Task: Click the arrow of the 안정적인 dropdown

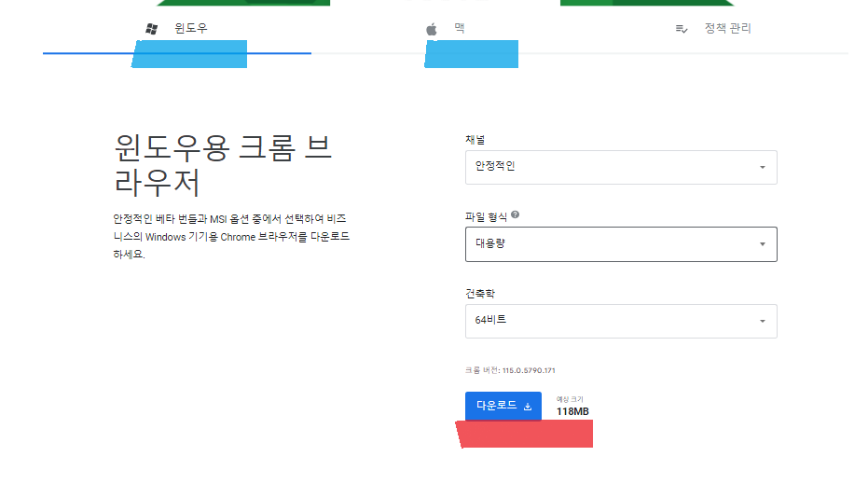Action: click(x=763, y=167)
